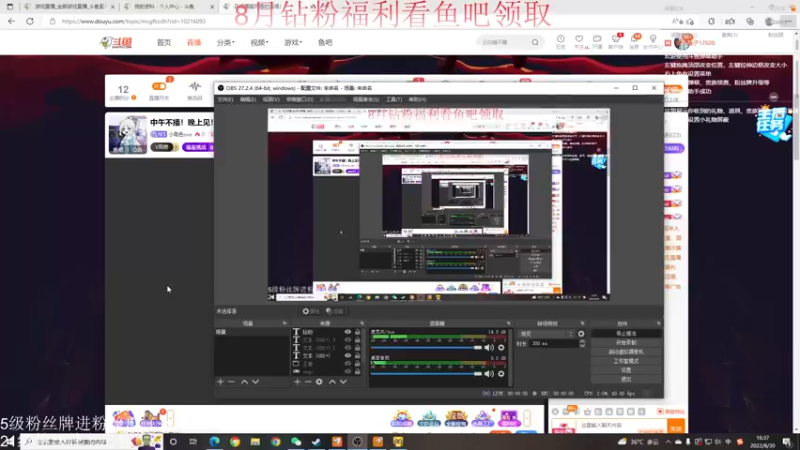Open the OBS View menu

[x=271, y=99]
